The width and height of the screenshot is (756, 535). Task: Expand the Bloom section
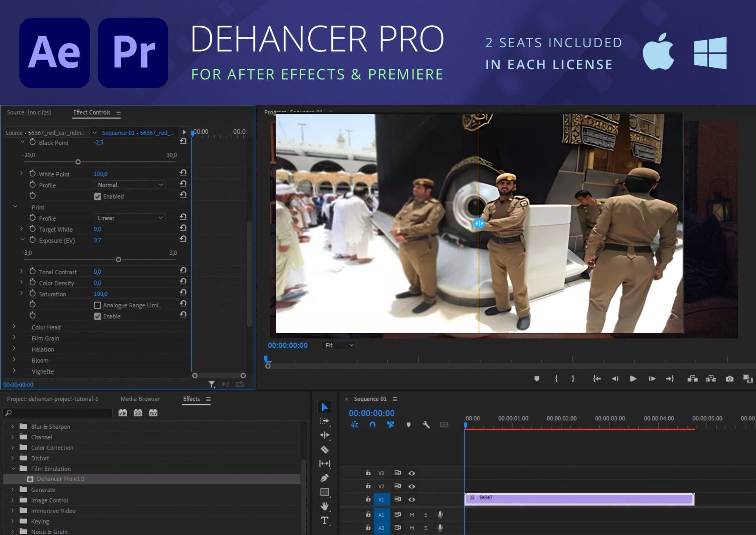(x=14, y=359)
